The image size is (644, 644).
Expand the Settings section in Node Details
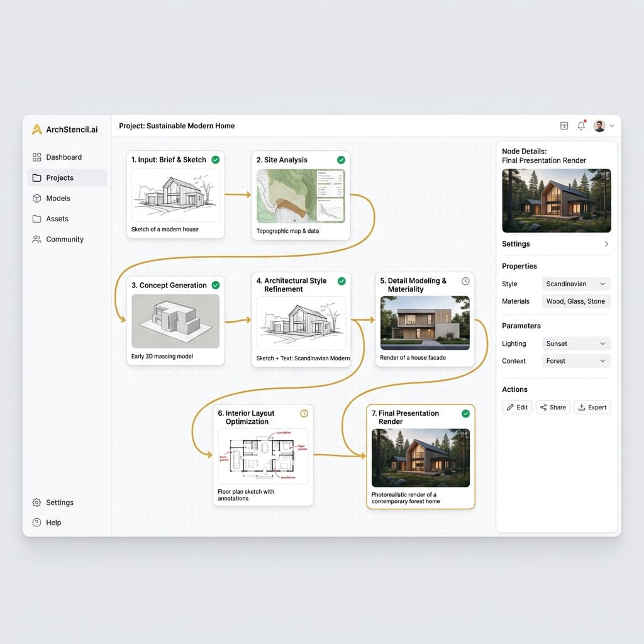click(606, 243)
